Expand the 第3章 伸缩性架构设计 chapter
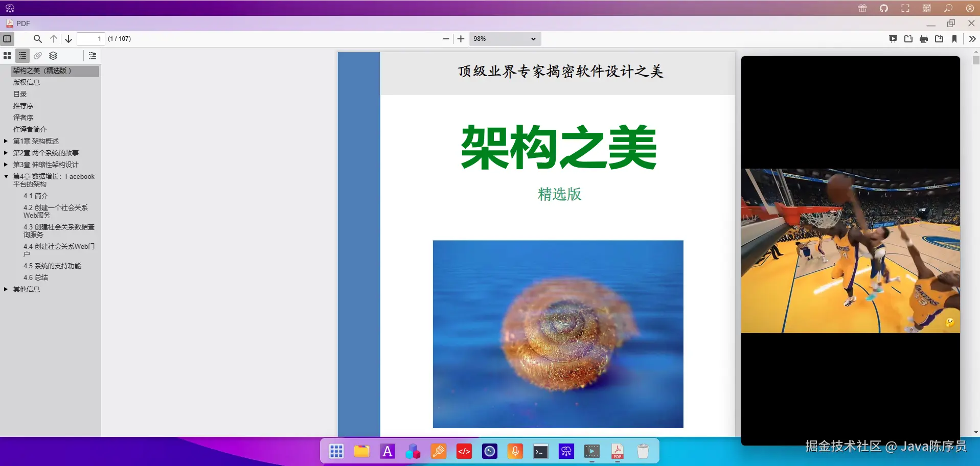Viewport: 980px width, 466px height. tap(6, 165)
